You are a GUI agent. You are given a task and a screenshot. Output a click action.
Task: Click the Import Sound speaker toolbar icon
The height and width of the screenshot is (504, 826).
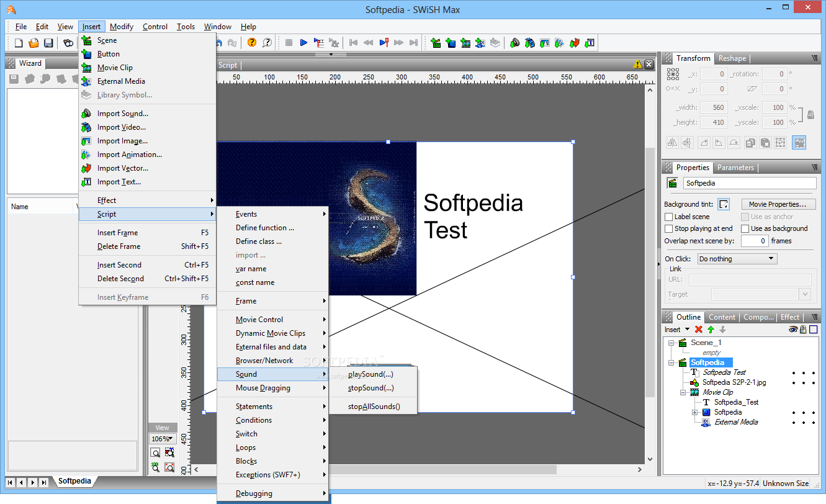(x=515, y=43)
